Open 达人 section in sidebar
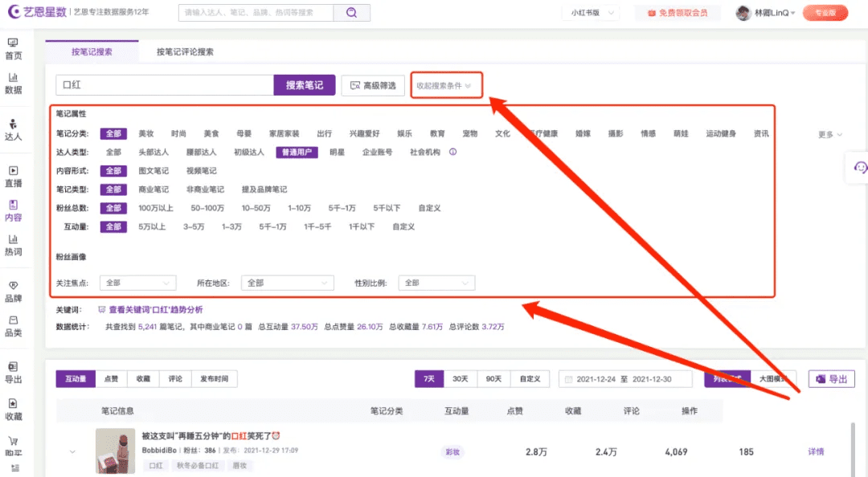 (x=14, y=130)
